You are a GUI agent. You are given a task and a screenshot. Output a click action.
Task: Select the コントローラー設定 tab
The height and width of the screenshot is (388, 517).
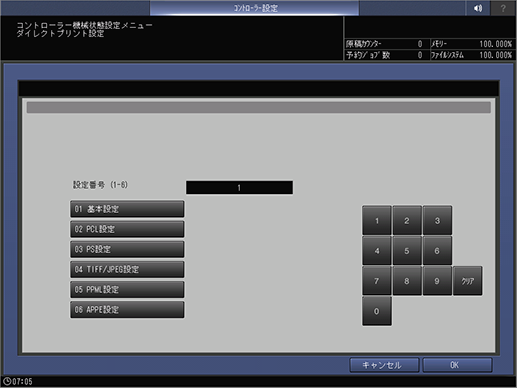tap(255, 8)
